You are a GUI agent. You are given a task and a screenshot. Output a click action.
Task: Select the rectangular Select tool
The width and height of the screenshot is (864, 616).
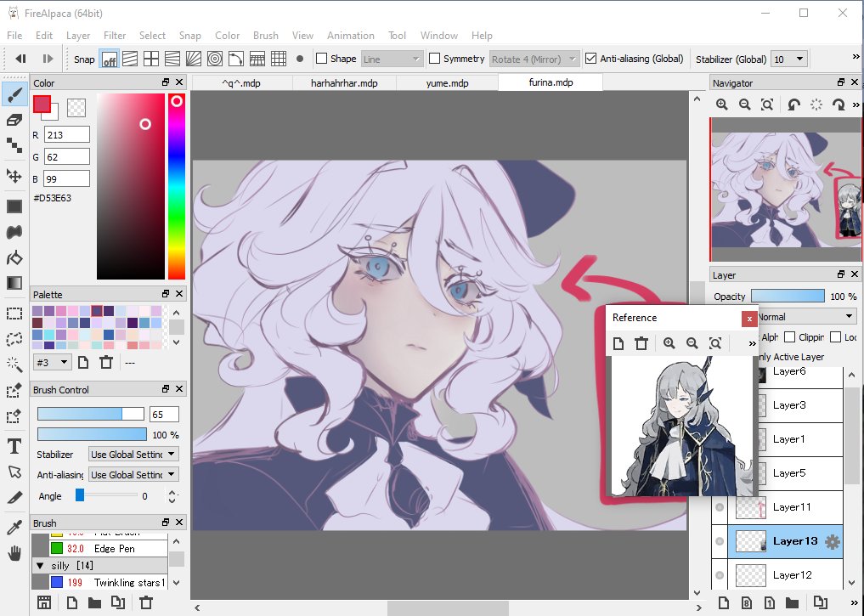tap(15, 314)
